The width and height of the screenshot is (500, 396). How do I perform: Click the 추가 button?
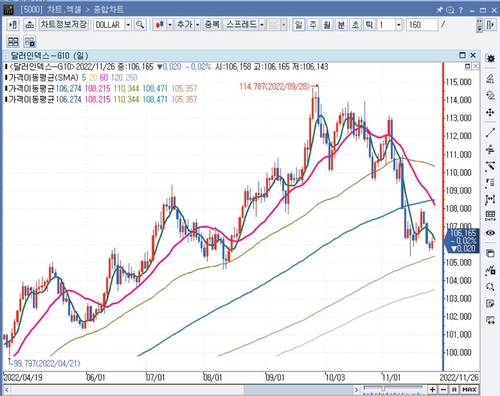(x=184, y=25)
